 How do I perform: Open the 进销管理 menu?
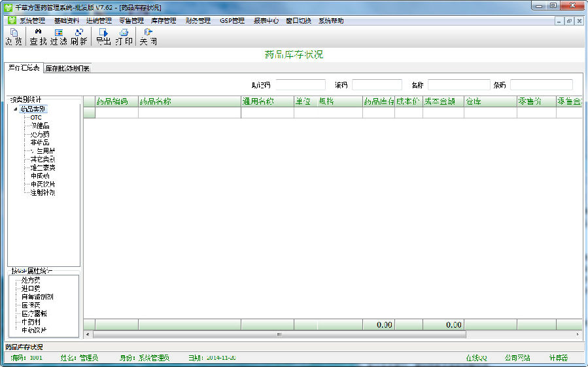[99, 21]
